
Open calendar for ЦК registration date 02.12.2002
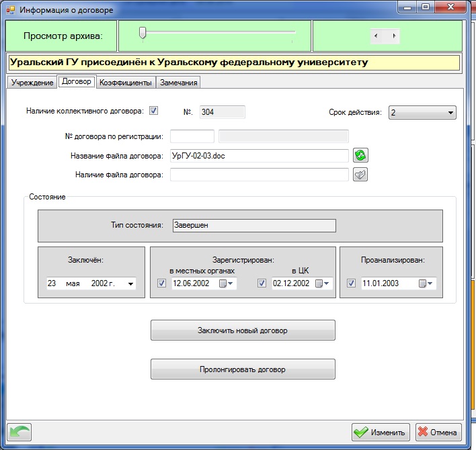click(322, 283)
